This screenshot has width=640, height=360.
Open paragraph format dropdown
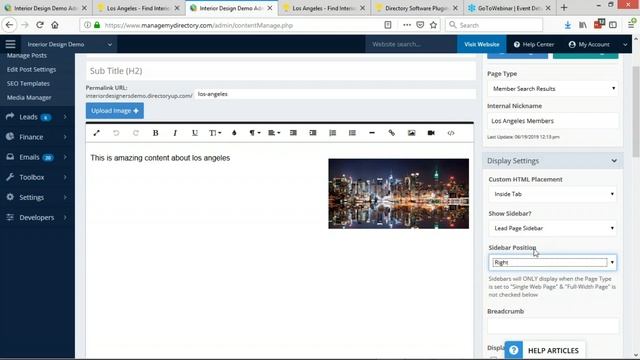click(255, 133)
